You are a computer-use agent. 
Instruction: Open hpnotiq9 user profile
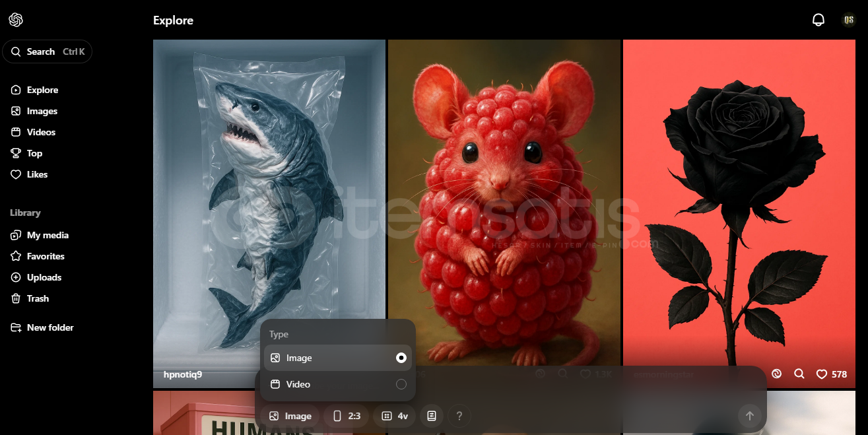tap(183, 374)
